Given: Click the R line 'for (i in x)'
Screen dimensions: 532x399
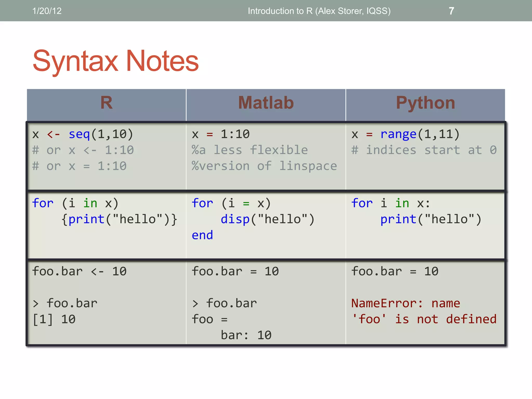Looking at the screenshot, I should pyautogui.click(x=75, y=203).
